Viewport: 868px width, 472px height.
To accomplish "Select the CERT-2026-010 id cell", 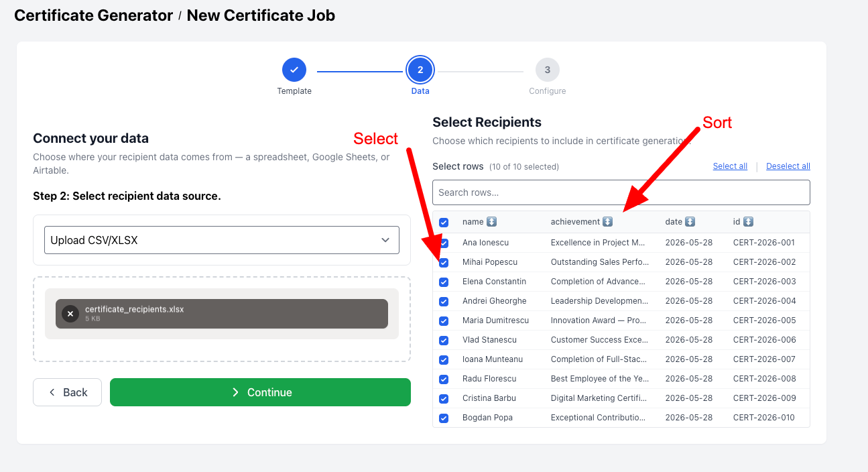I will (x=764, y=418).
